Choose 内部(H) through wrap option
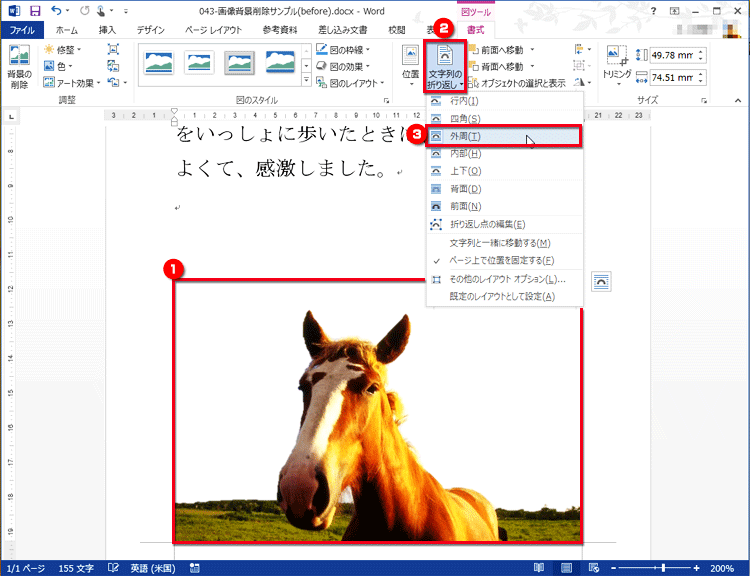Viewport: 750px width, 576px height. 504,154
